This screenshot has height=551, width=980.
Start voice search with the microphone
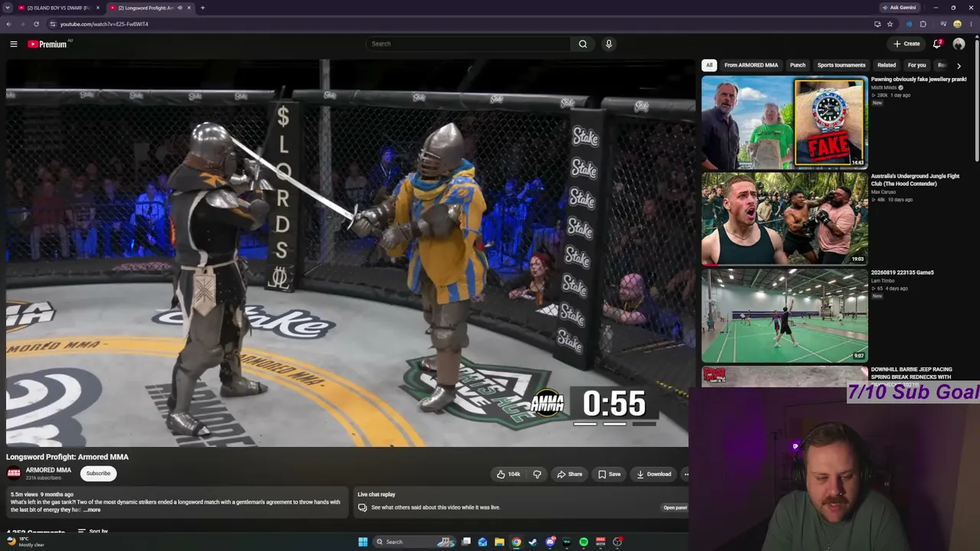[x=609, y=44]
